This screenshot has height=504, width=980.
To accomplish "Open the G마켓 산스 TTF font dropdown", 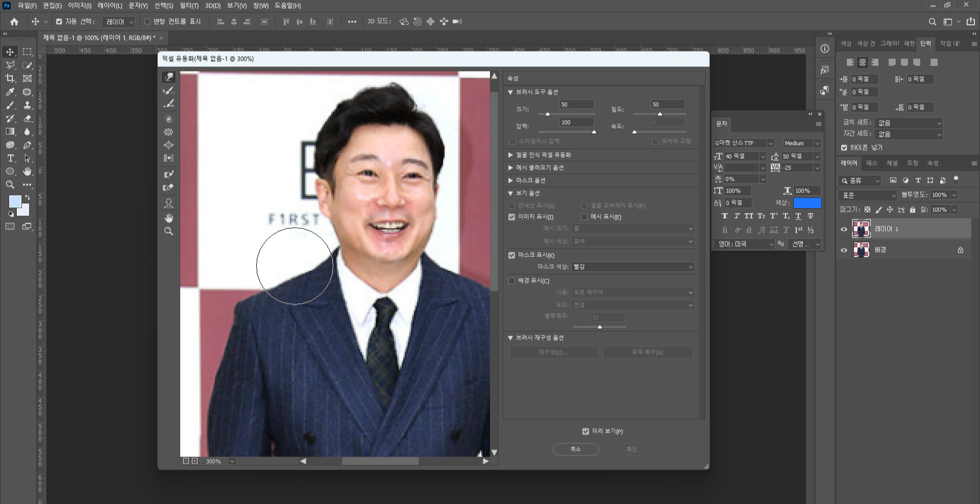I will coord(743,143).
